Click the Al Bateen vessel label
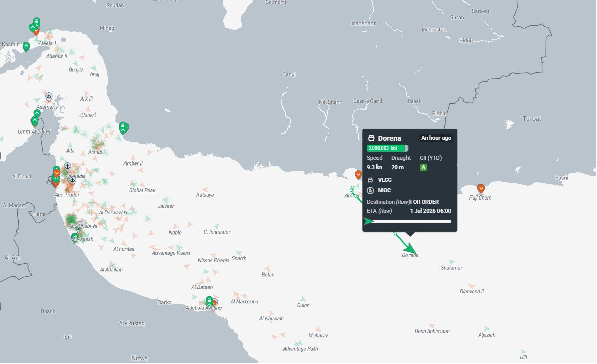Screen dimensions: 597x364 (x=202, y=287)
